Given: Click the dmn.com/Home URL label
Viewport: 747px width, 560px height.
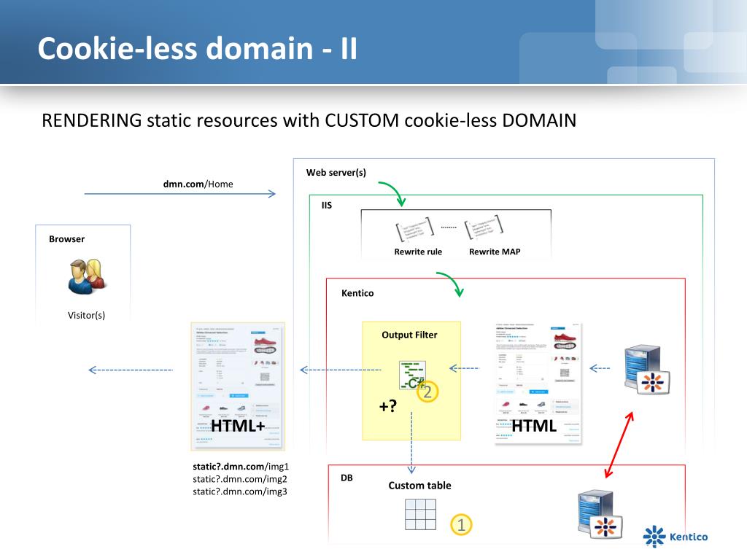Looking at the screenshot, I should pyautogui.click(x=198, y=184).
